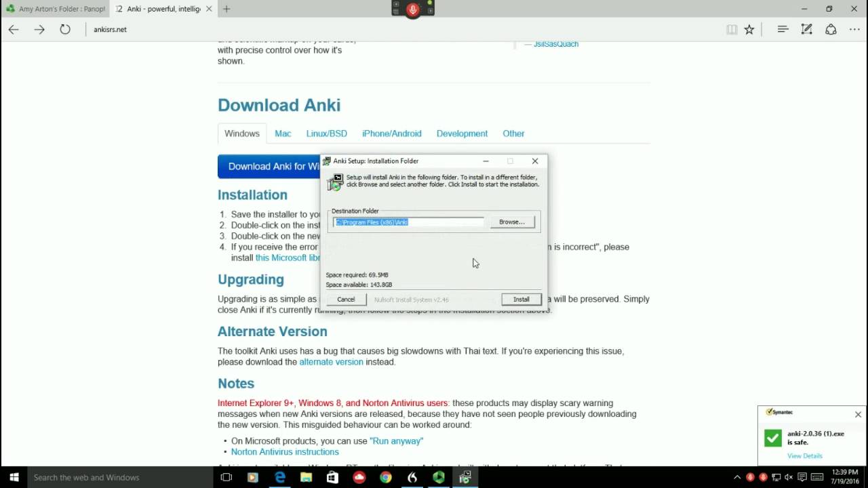
Task: Open Microsoft Edge from the taskbar
Action: tap(279, 477)
